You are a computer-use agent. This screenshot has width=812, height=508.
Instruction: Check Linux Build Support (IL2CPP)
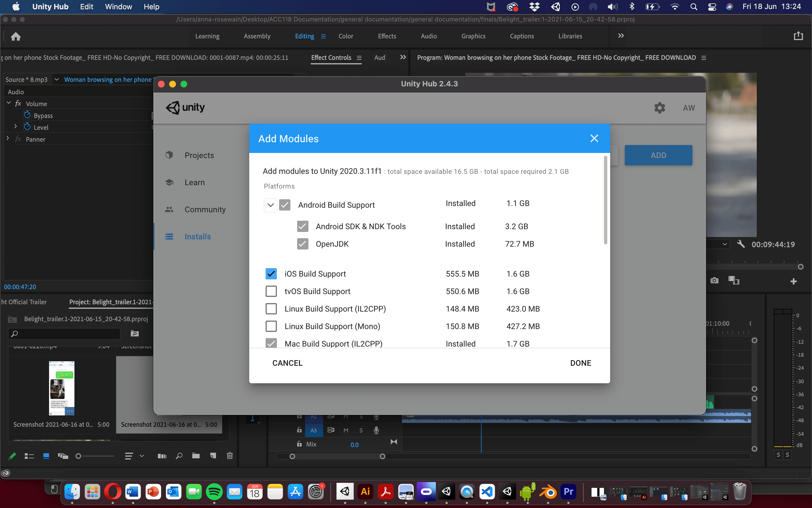pyautogui.click(x=271, y=309)
